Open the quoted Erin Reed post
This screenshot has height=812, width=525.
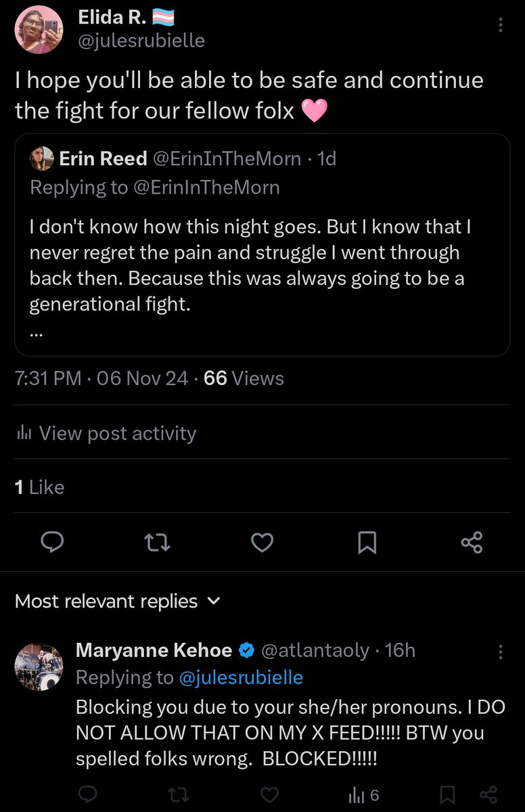(x=262, y=244)
